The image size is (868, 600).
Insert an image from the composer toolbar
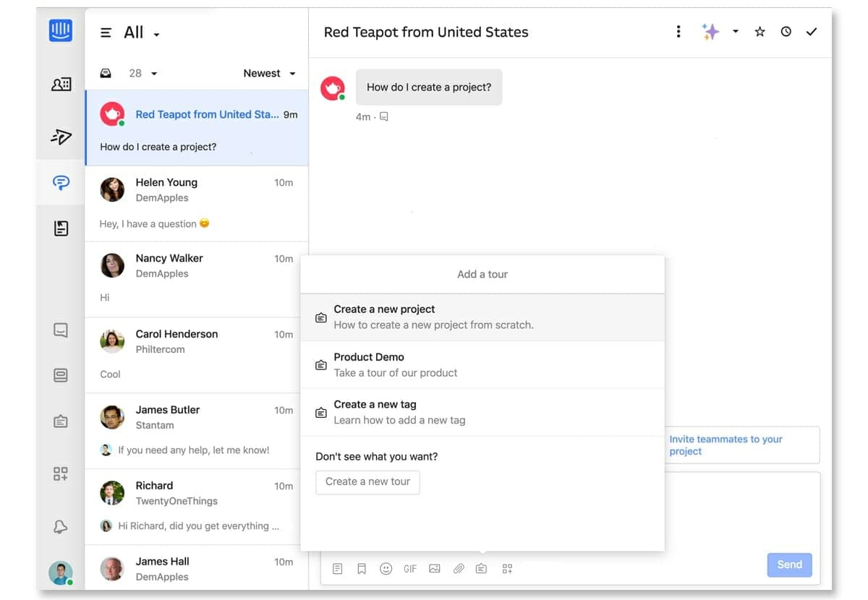[x=434, y=569]
